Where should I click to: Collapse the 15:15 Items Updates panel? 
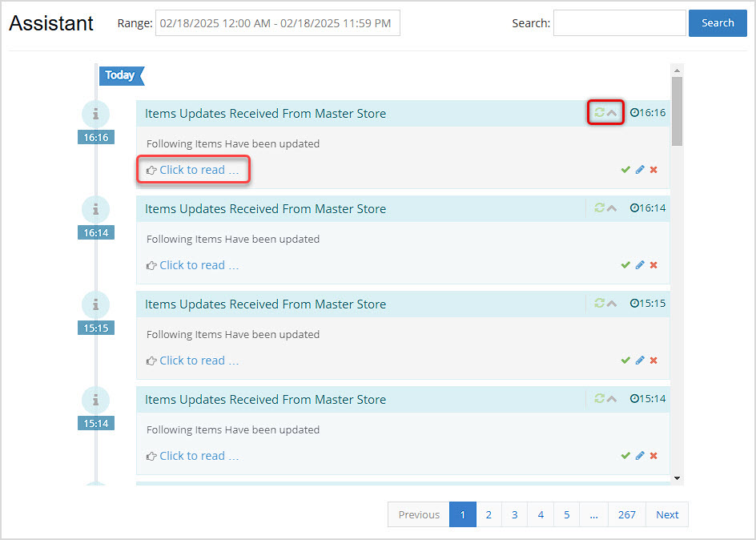click(610, 303)
